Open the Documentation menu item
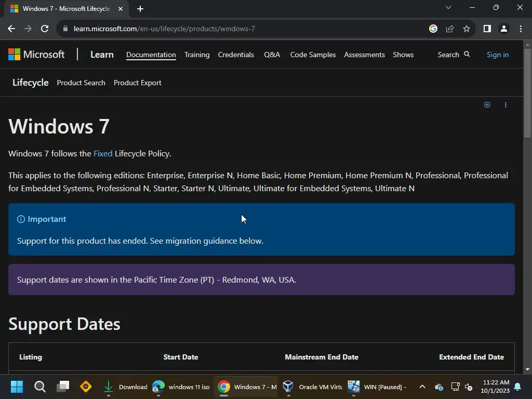 (151, 55)
